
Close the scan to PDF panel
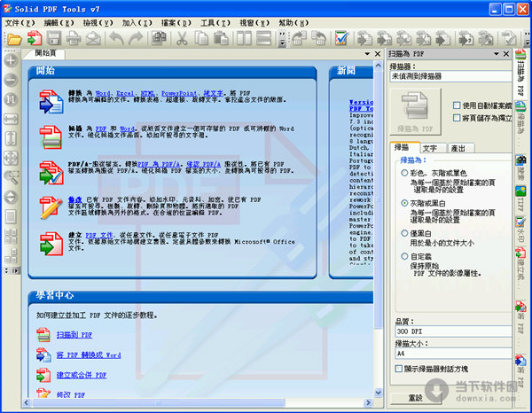point(506,54)
